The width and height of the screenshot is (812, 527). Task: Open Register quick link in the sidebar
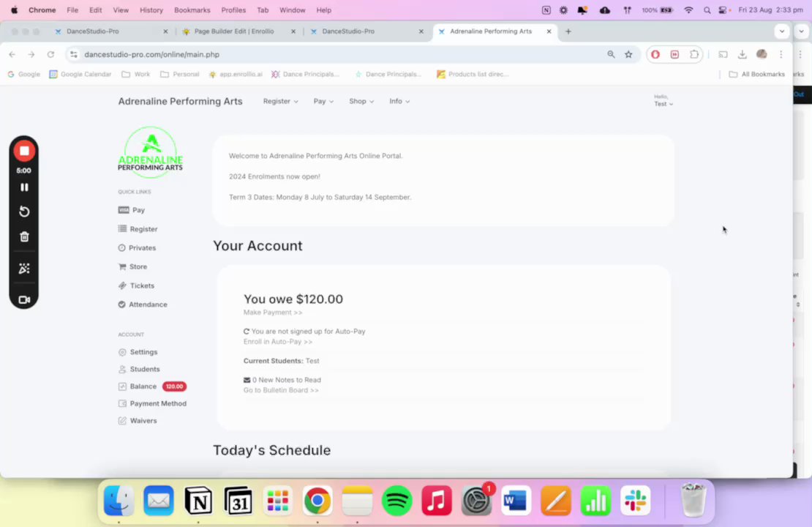(138, 229)
